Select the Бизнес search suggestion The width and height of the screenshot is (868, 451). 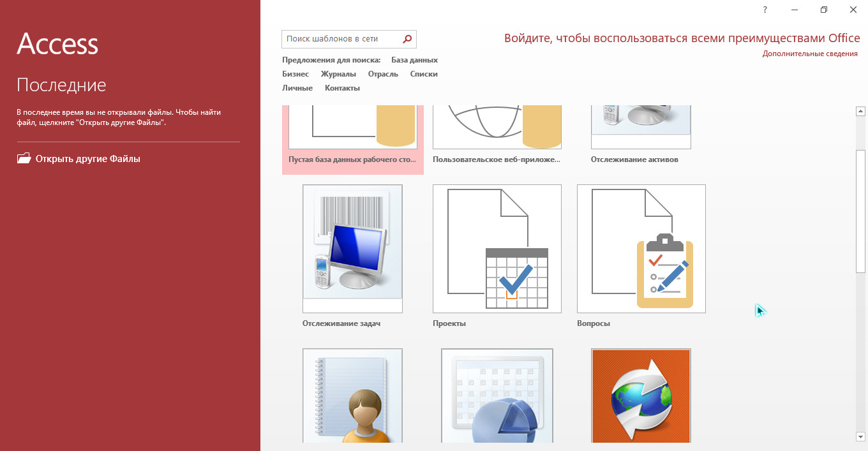296,74
